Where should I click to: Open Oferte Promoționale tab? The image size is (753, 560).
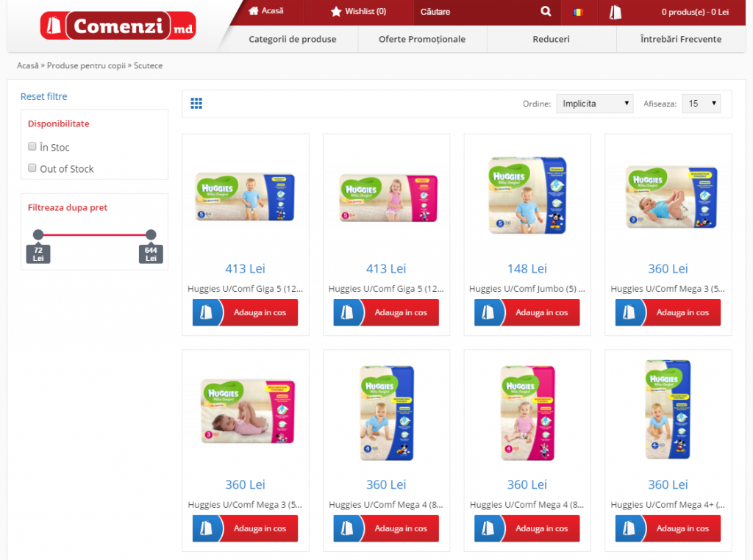pos(422,40)
